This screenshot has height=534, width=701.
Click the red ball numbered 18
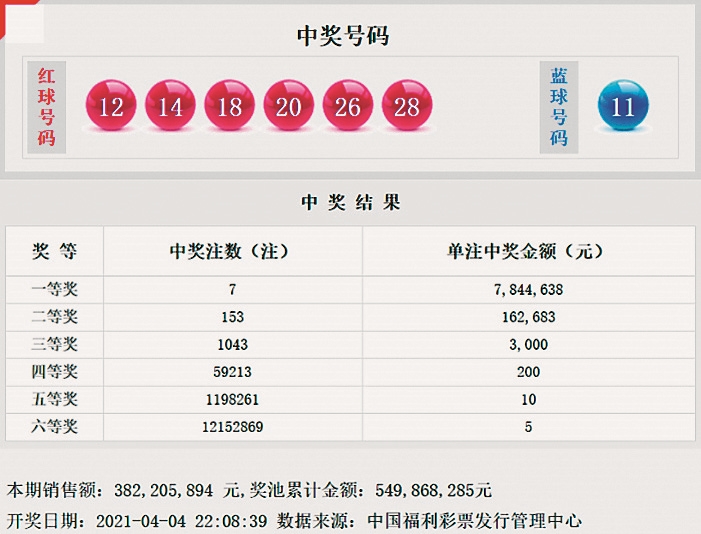[x=230, y=105]
